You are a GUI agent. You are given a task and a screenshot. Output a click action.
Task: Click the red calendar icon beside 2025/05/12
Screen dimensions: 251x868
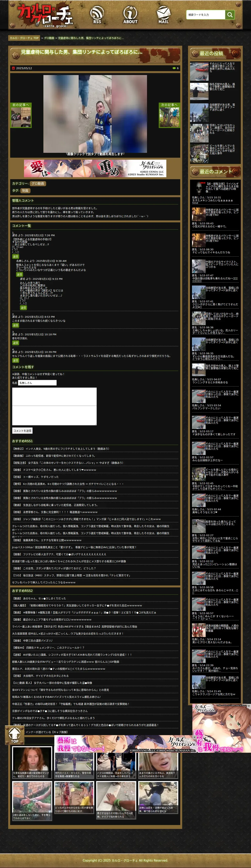pos(13,68)
